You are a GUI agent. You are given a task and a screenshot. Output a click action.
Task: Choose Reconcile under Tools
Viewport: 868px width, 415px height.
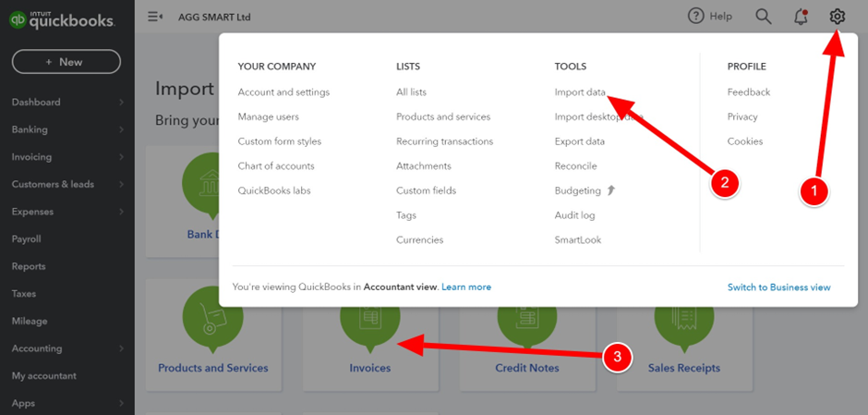[575, 165]
